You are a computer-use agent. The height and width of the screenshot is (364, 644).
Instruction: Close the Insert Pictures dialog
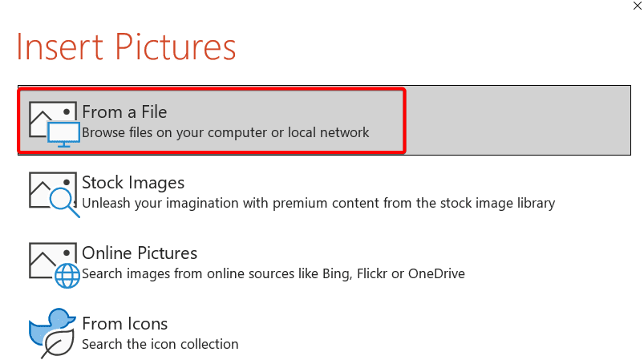point(637,6)
